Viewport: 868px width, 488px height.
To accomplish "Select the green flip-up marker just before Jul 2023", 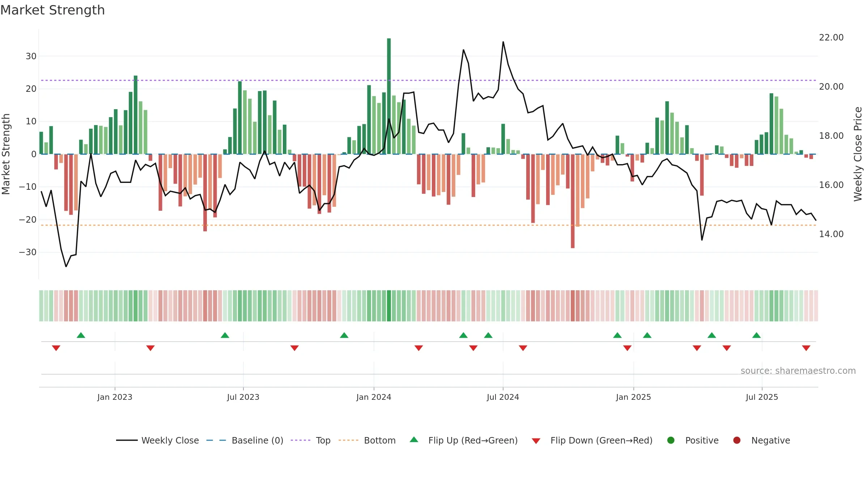I will click(225, 335).
